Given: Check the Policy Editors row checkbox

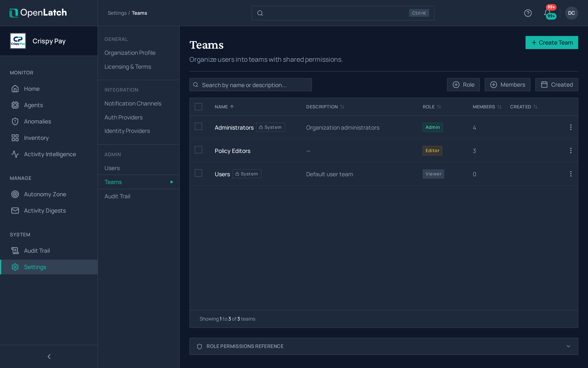Looking at the screenshot, I should [x=198, y=150].
